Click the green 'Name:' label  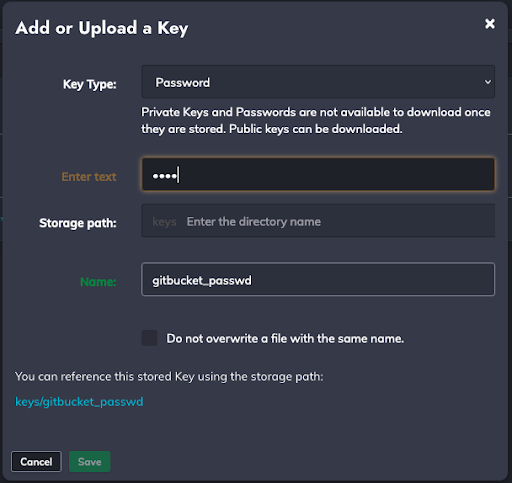pos(98,282)
